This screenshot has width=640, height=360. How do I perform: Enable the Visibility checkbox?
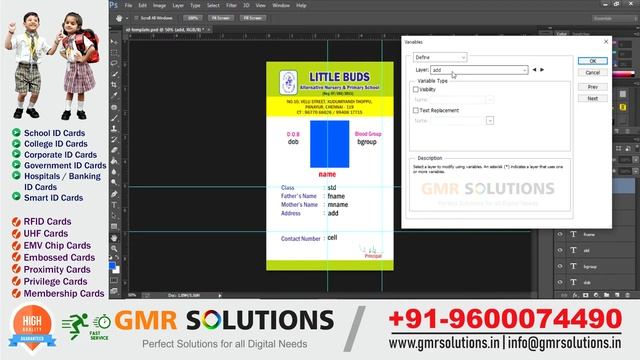416,89
